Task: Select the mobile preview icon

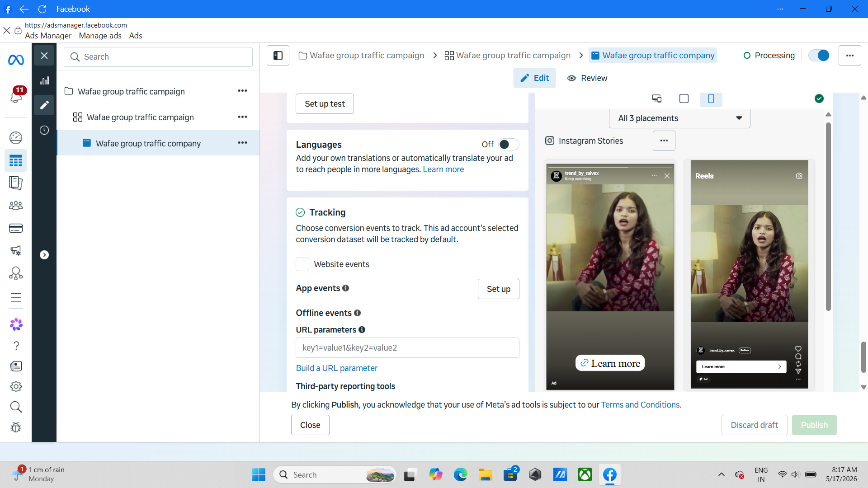Action: [711, 99]
